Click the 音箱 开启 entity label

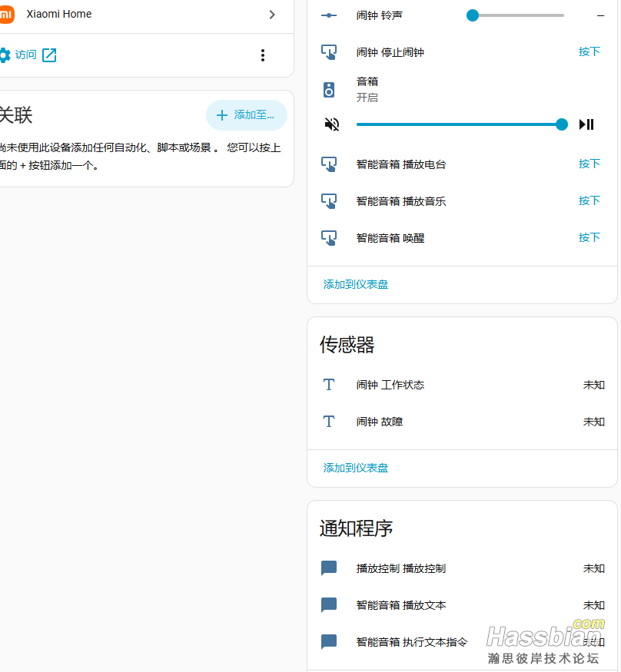367,90
